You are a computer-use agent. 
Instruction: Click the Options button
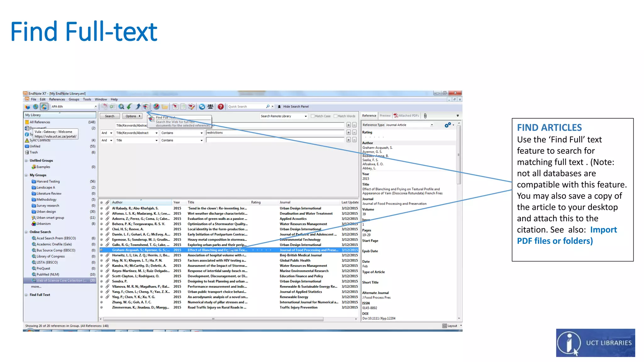(x=132, y=116)
